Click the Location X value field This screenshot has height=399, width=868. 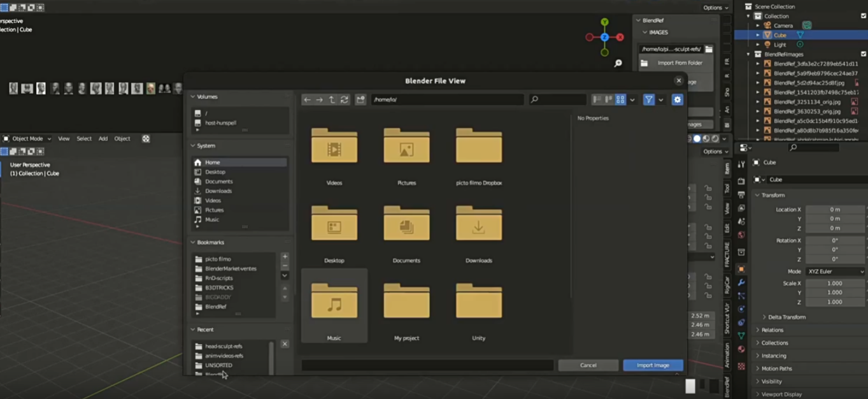pos(835,209)
